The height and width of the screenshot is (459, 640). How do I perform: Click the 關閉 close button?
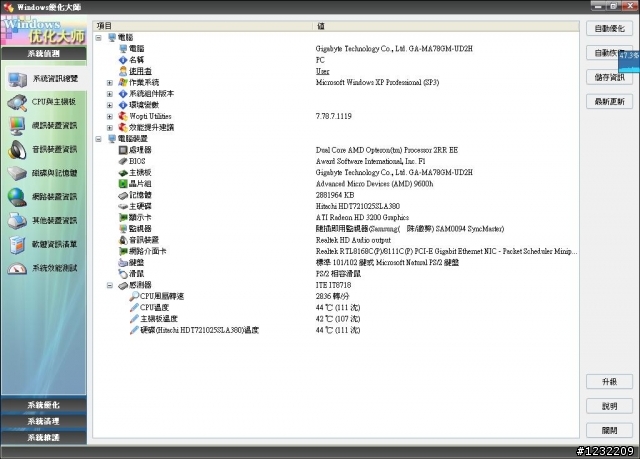tap(609, 430)
